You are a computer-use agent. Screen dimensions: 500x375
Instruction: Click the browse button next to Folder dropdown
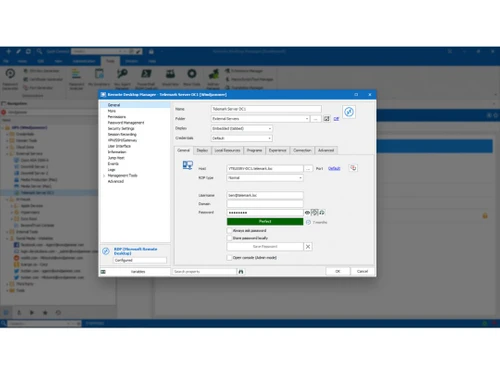316,119
